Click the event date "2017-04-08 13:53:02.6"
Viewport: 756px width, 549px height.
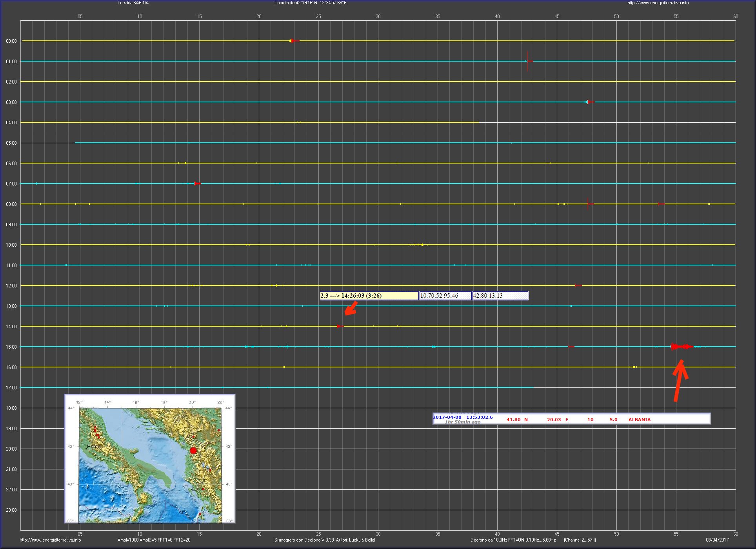pos(463,417)
